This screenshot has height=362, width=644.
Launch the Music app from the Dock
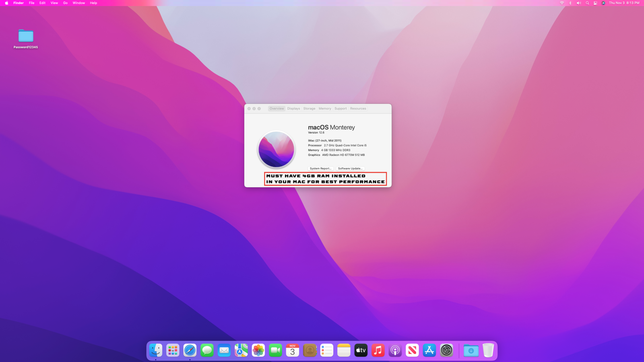coord(378,350)
